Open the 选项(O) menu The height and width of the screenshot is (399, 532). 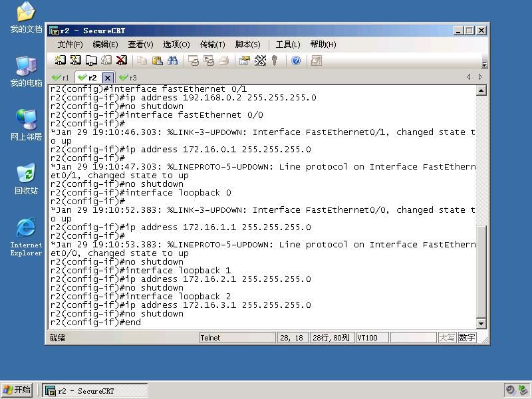[176, 45]
